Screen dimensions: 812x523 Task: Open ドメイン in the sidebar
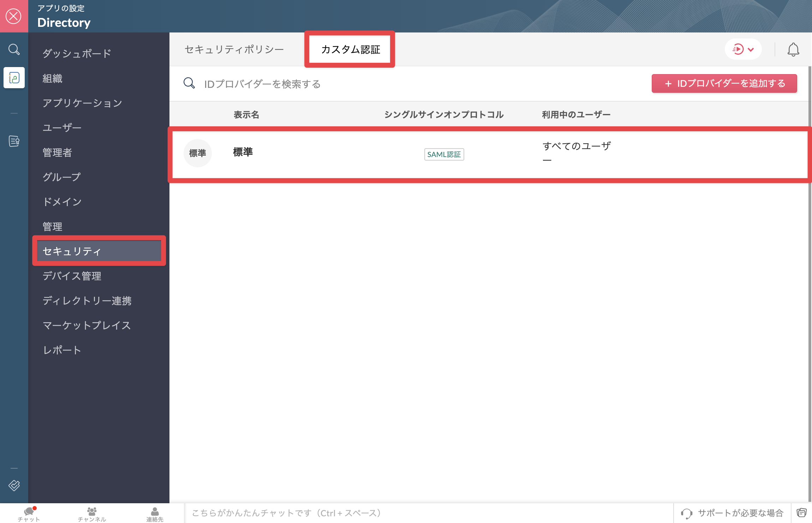62,202
